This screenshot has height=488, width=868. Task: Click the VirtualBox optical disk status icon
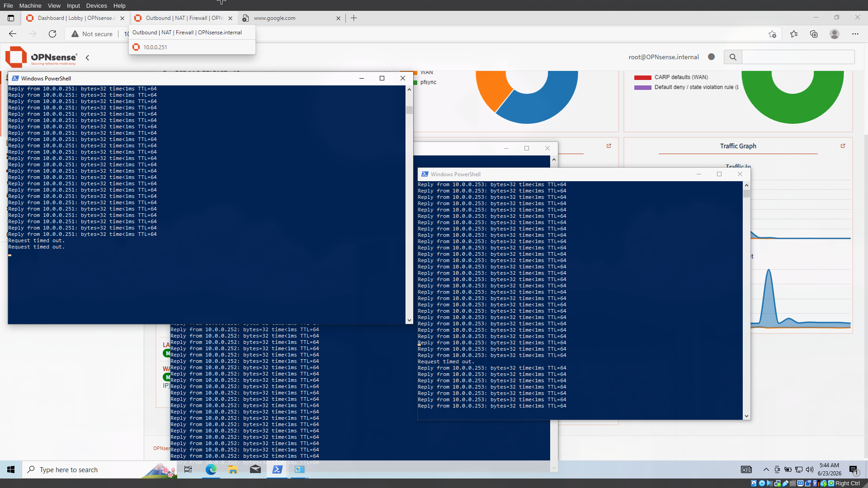tap(762, 483)
